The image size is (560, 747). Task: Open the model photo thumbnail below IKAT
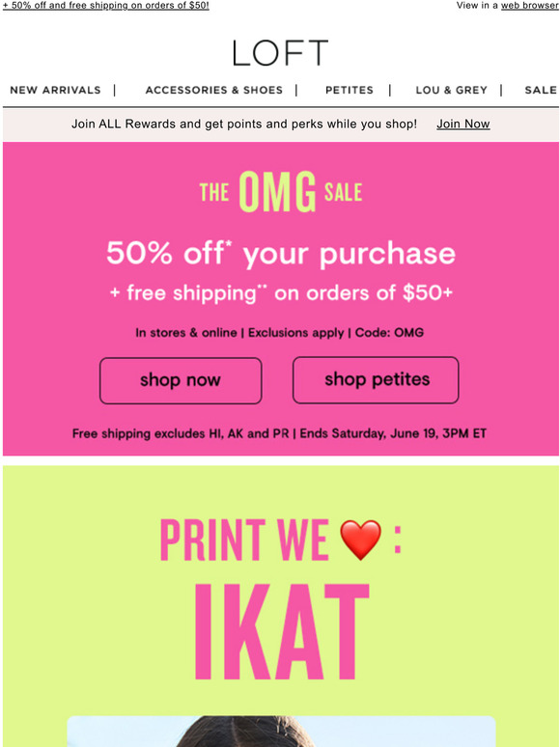click(281, 731)
